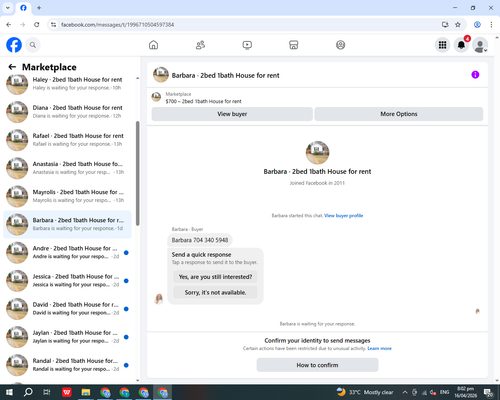Open Task View on the taskbar
The height and width of the screenshot is (400, 500).
pyautogui.click(x=47, y=392)
